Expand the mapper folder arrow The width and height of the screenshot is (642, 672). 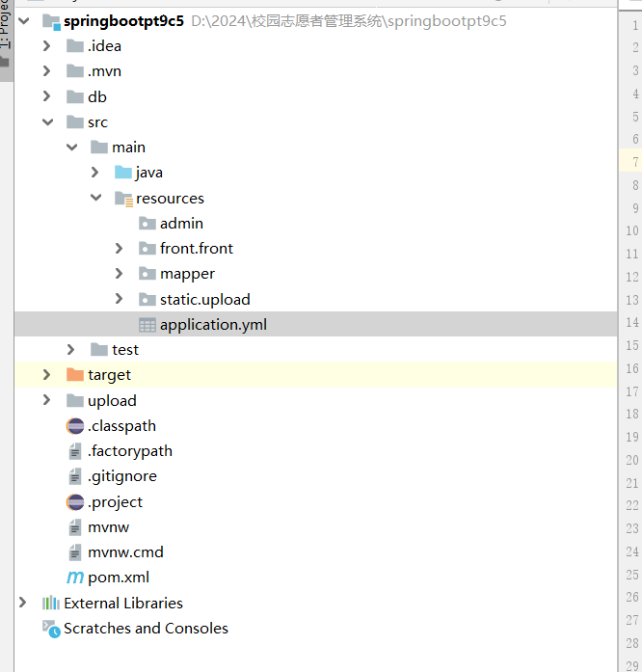coord(119,274)
